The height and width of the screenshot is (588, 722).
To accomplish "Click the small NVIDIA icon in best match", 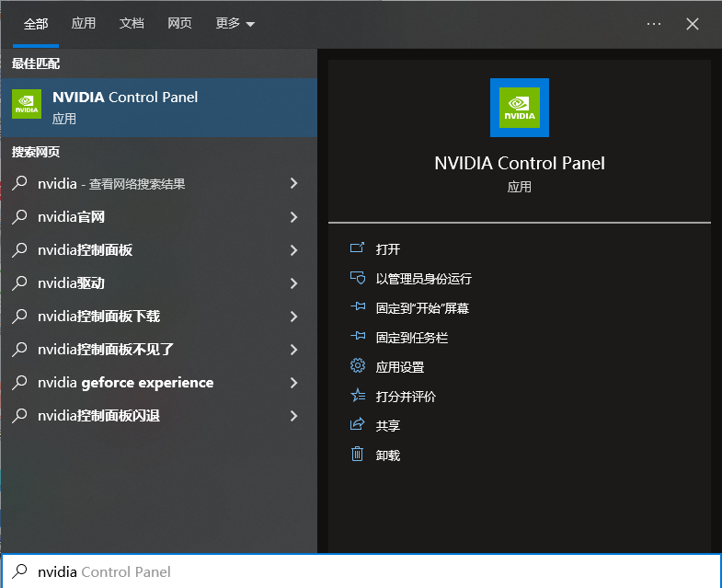I will (27, 104).
